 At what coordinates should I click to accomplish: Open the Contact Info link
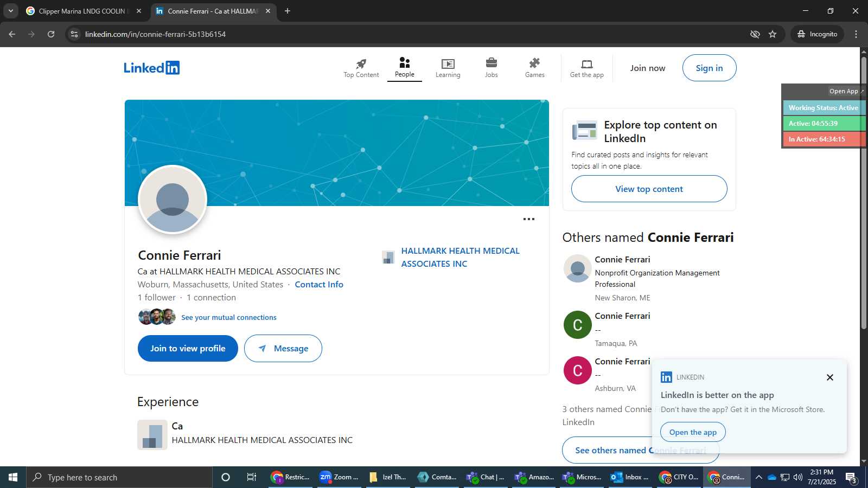click(319, 284)
